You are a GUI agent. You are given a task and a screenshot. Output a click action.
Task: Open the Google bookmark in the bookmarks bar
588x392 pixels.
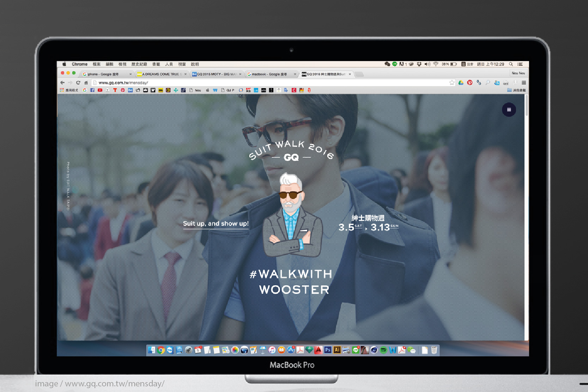click(x=85, y=90)
